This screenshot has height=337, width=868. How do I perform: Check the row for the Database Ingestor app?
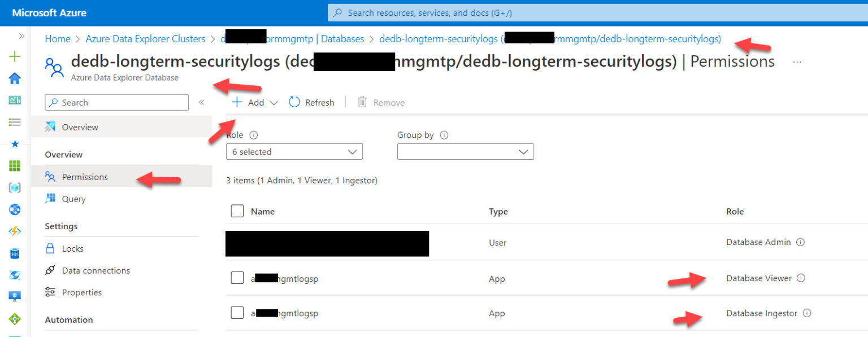[237, 313]
